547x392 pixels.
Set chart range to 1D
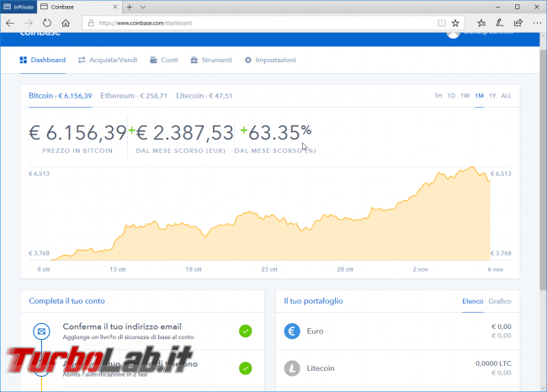(451, 96)
